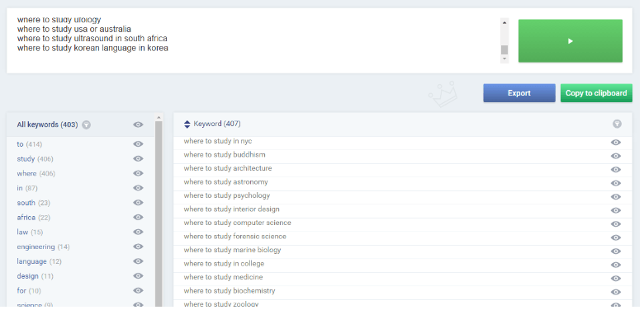
Task: Toggle visibility for the word 'in'
Action: pyautogui.click(x=138, y=188)
